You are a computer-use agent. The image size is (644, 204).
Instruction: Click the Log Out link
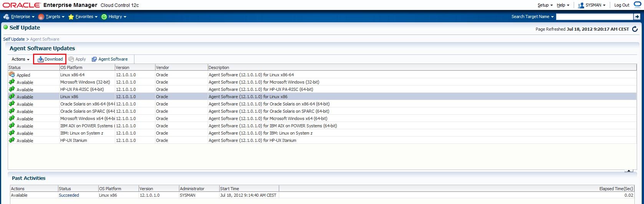point(622,5)
